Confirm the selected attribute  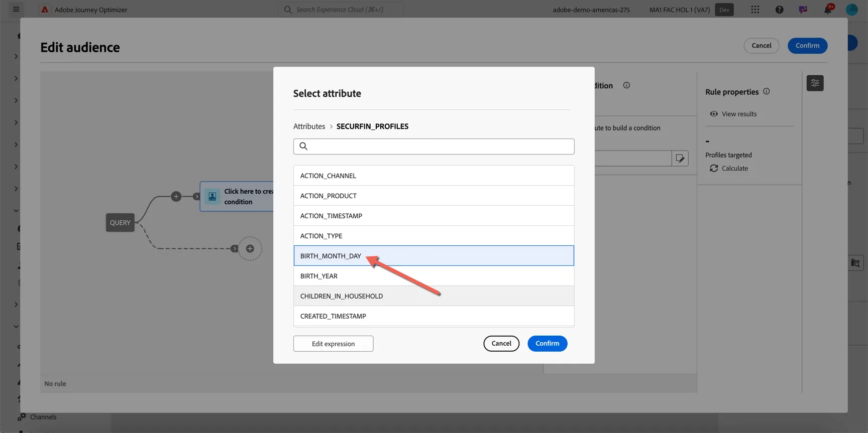pos(547,344)
